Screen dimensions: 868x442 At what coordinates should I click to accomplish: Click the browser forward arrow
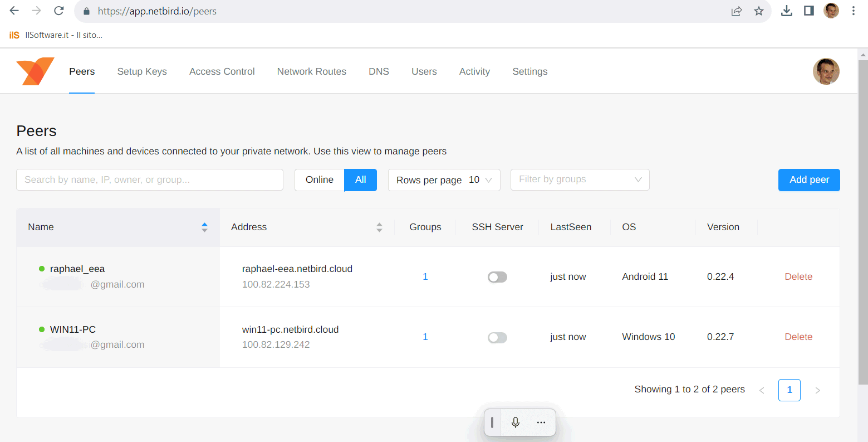tap(36, 11)
